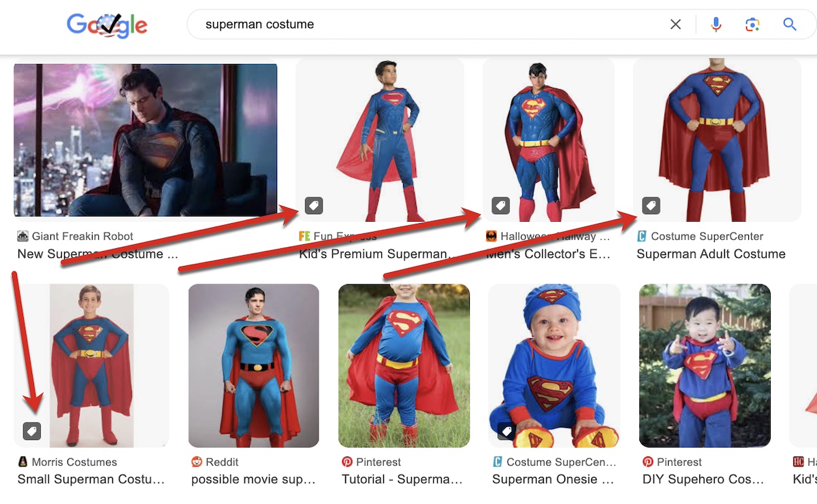
Task: Open Google Lens image search icon
Action: coord(752,24)
